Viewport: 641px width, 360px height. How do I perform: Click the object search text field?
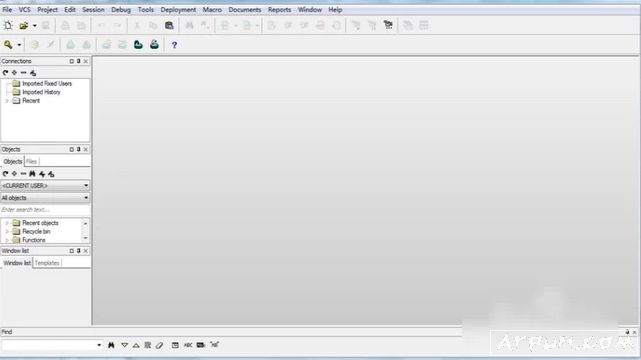pyautogui.click(x=45, y=210)
